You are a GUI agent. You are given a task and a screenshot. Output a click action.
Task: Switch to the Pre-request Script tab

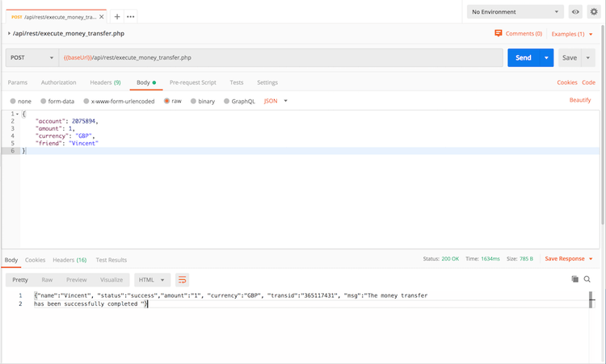[192, 82]
